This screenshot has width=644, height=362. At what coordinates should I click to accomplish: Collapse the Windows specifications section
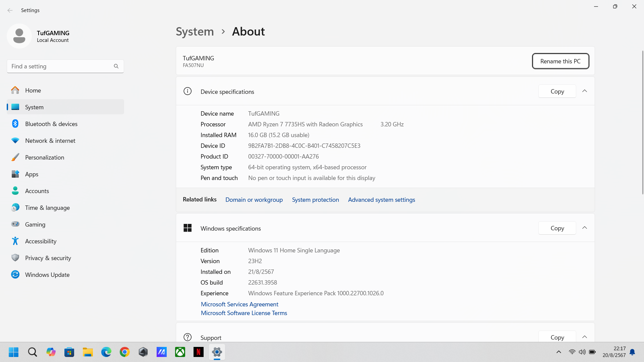pyautogui.click(x=585, y=228)
